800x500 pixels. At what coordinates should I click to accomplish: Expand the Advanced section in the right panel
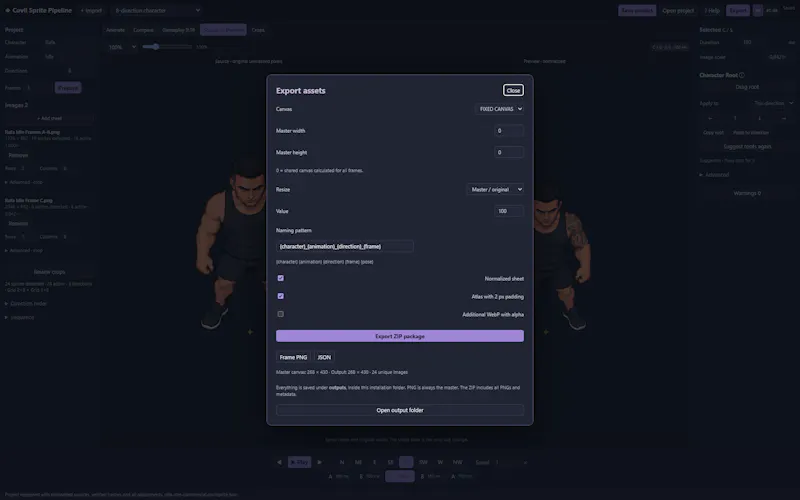pos(714,175)
